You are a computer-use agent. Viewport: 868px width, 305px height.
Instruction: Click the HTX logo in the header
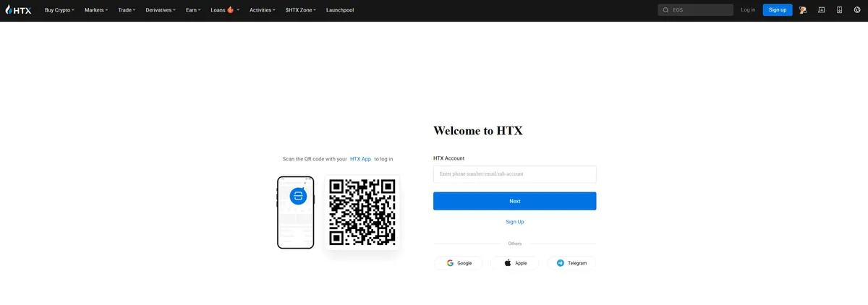point(18,10)
